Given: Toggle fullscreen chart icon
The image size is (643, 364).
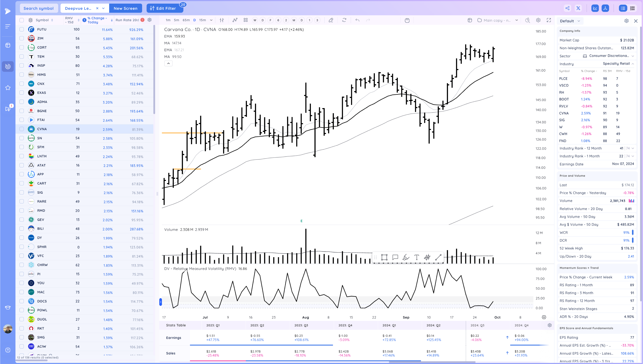Looking at the screenshot, I should (x=549, y=20).
